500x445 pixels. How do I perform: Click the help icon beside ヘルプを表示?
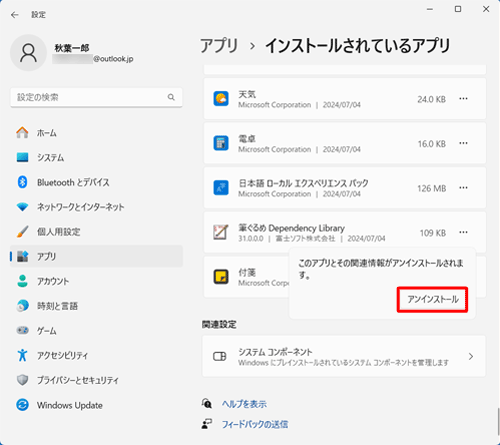click(207, 404)
